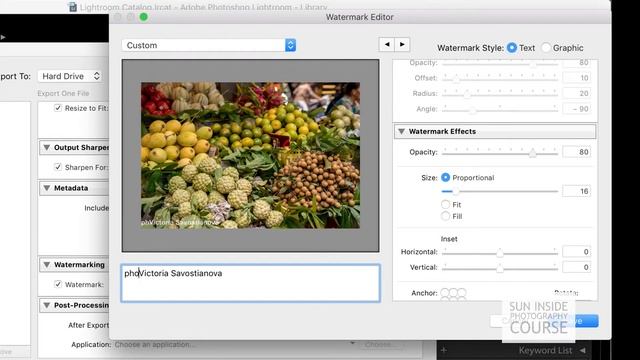Toggle the Resize to Fit checkbox
Viewport: 640px width, 360px height.
[58, 108]
